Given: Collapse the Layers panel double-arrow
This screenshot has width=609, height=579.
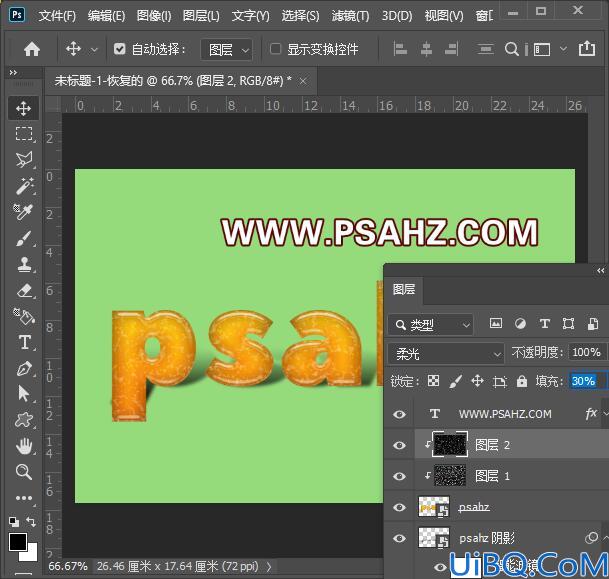Looking at the screenshot, I should tap(600, 271).
